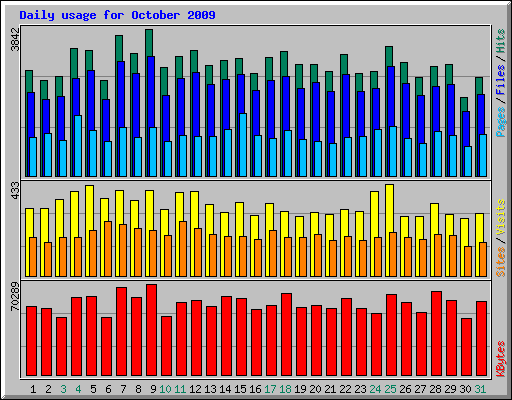Select day 6 on the x-axis
512x400 pixels.
tap(108, 389)
